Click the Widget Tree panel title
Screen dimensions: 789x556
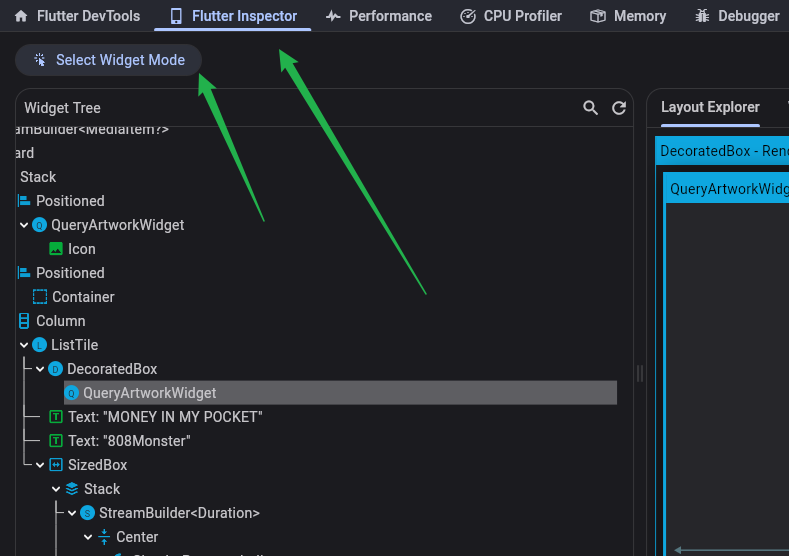(x=62, y=108)
